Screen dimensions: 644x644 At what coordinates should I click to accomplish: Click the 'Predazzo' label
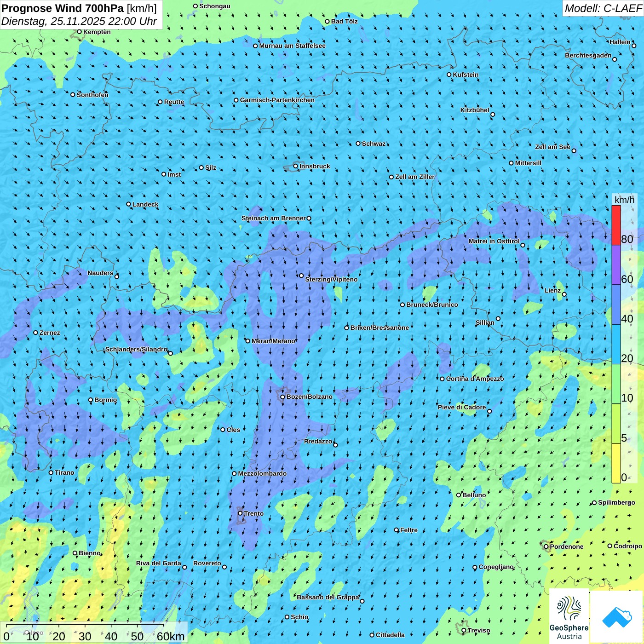pyautogui.click(x=318, y=441)
